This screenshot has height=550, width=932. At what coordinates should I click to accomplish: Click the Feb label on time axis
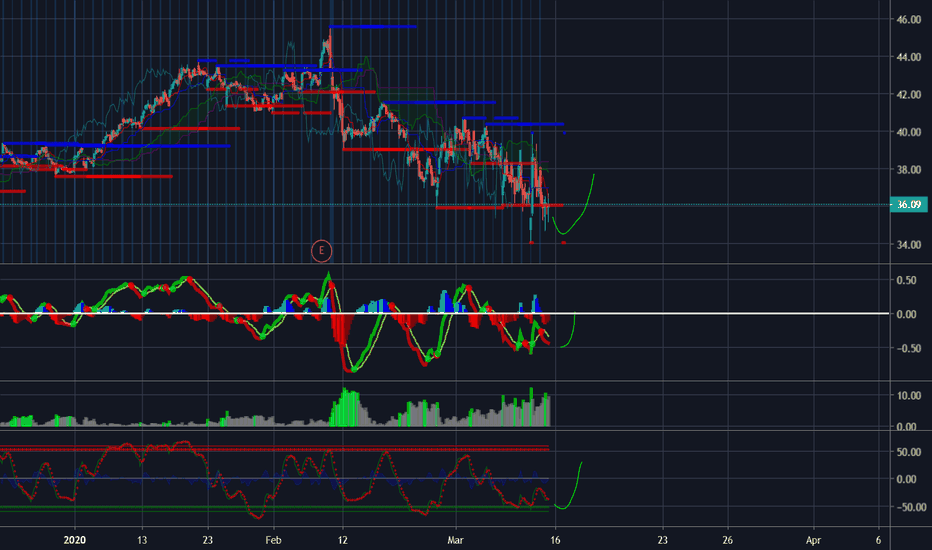[x=273, y=540]
